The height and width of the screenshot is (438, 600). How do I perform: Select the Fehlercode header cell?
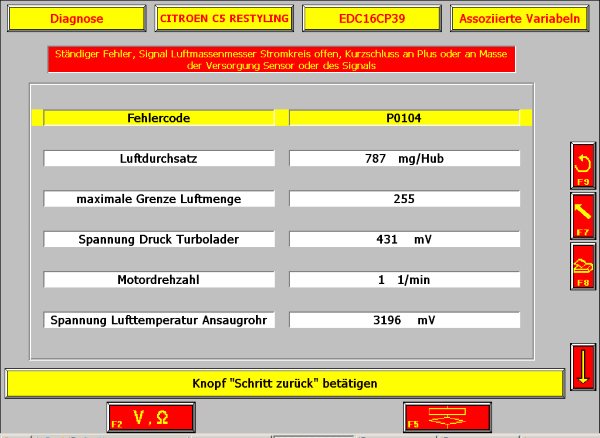[159, 118]
